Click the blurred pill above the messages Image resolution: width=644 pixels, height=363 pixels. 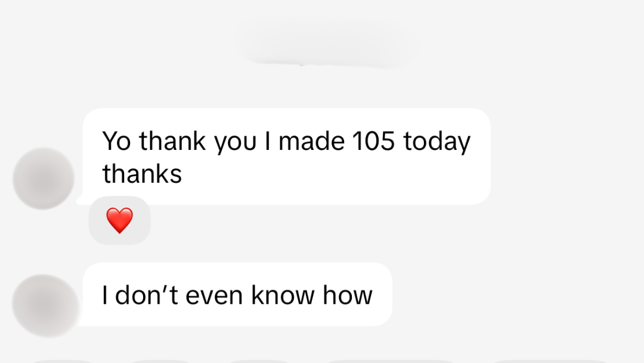coord(327,43)
